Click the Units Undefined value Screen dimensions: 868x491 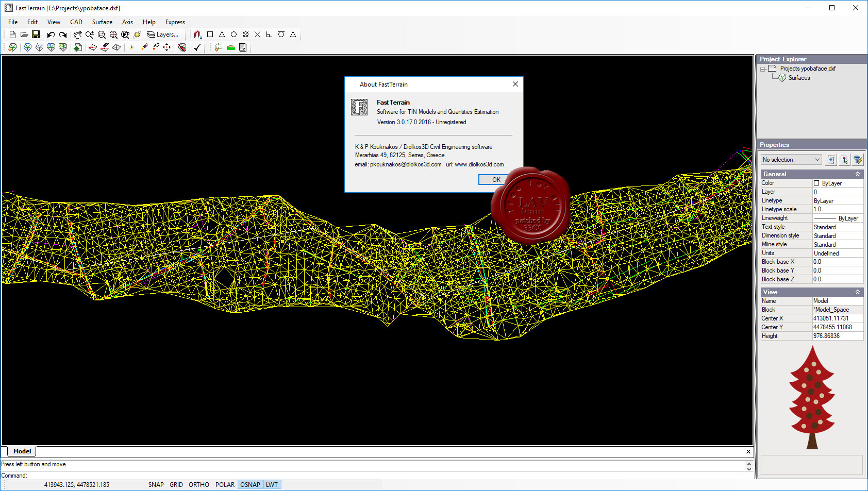838,253
